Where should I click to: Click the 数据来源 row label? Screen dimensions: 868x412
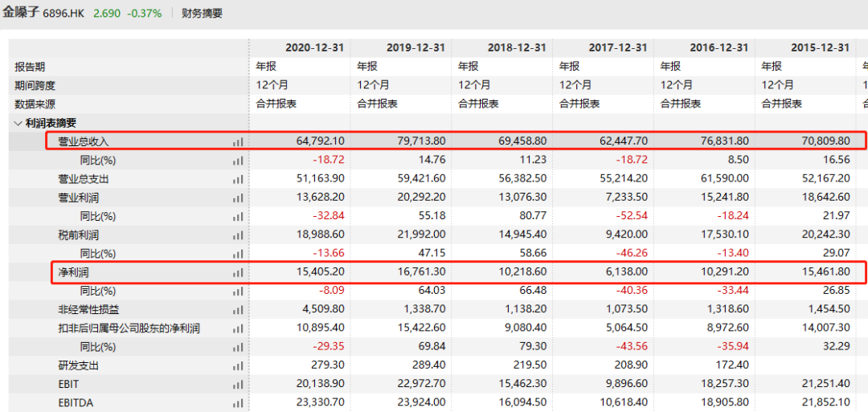(x=35, y=104)
